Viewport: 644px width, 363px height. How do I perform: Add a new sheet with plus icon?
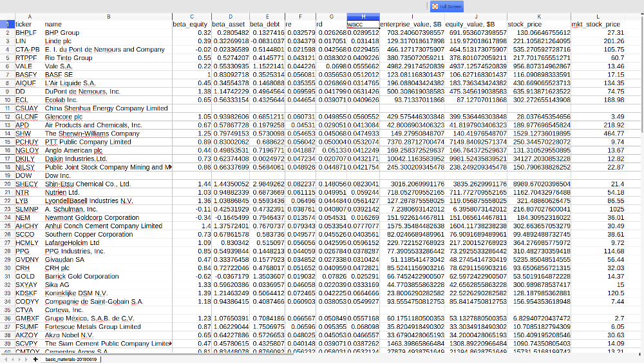coord(35,359)
